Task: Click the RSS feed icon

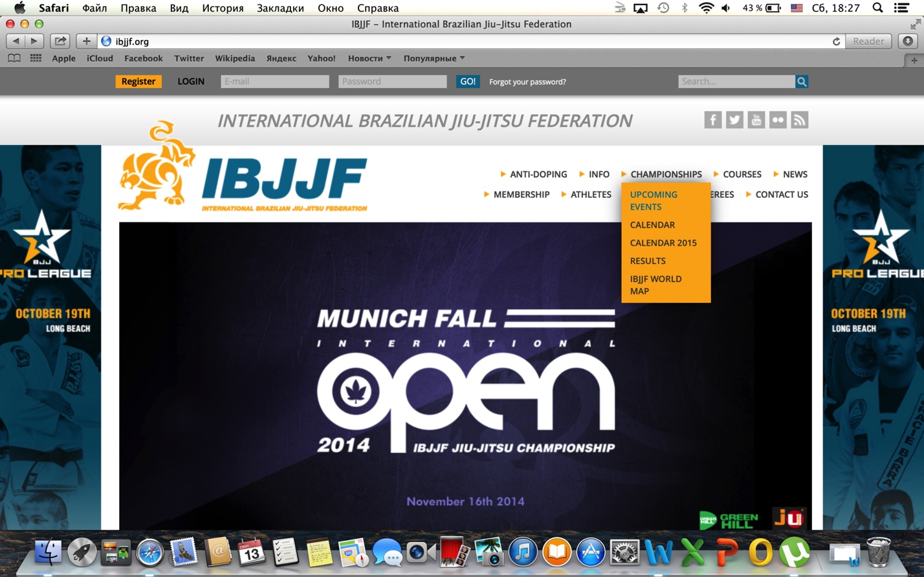Action: pos(799,120)
